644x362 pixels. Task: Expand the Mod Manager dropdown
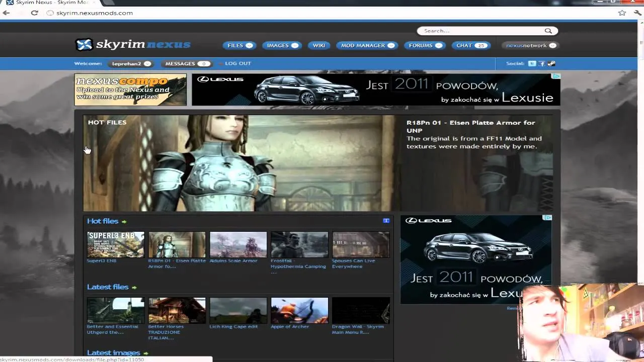click(x=391, y=45)
